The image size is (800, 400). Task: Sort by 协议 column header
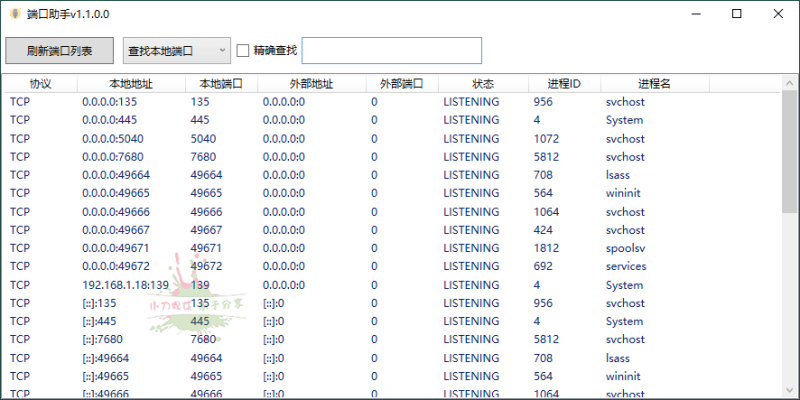[x=40, y=84]
